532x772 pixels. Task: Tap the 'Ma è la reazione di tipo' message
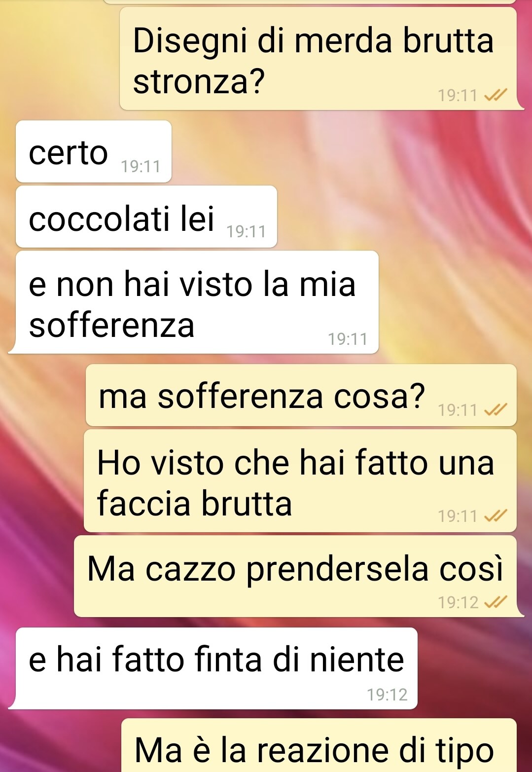click(319, 745)
